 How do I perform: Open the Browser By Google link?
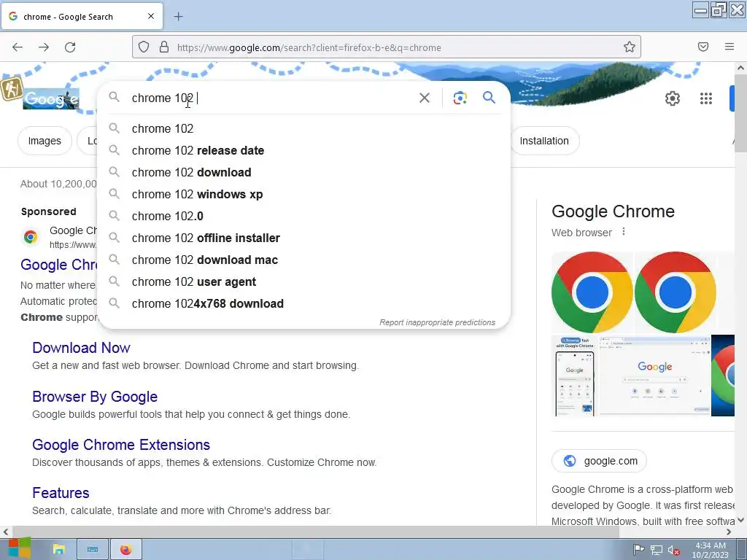click(x=95, y=397)
